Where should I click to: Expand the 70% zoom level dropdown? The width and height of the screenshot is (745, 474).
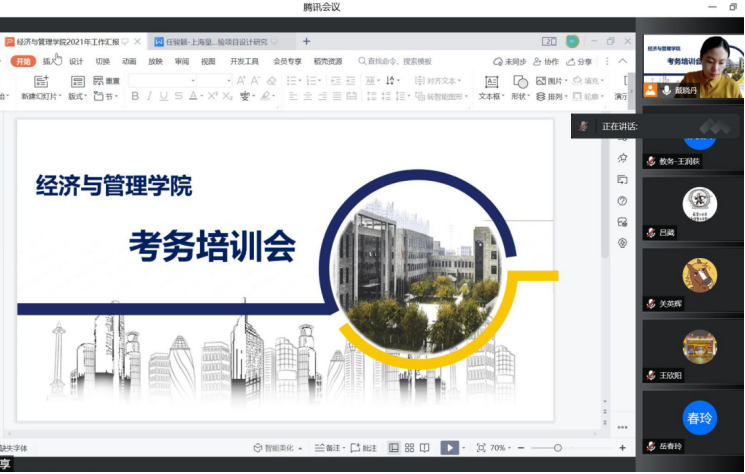pos(501,448)
